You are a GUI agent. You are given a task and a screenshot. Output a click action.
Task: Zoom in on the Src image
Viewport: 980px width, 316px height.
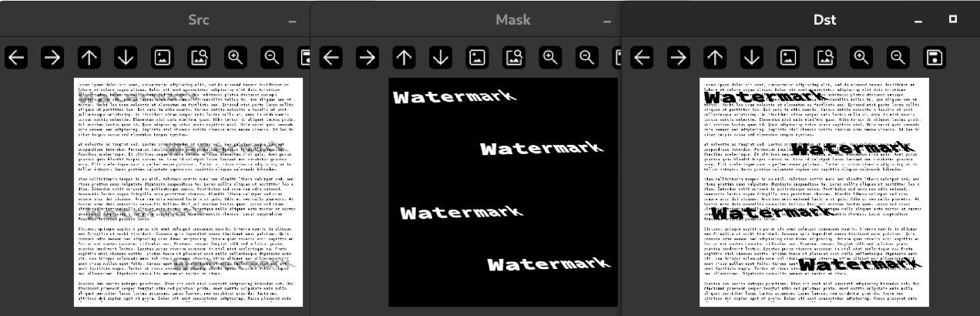[234, 57]
